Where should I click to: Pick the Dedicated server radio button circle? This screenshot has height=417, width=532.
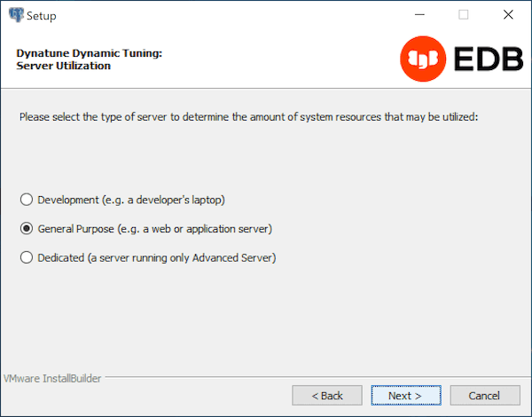[x=27, y=258]
